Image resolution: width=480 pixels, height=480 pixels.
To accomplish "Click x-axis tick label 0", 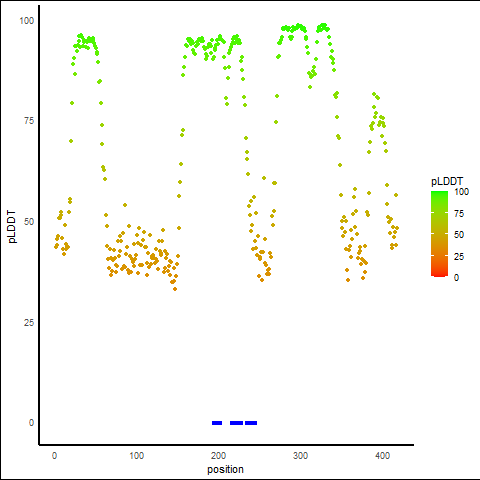I will coord(54,456).
